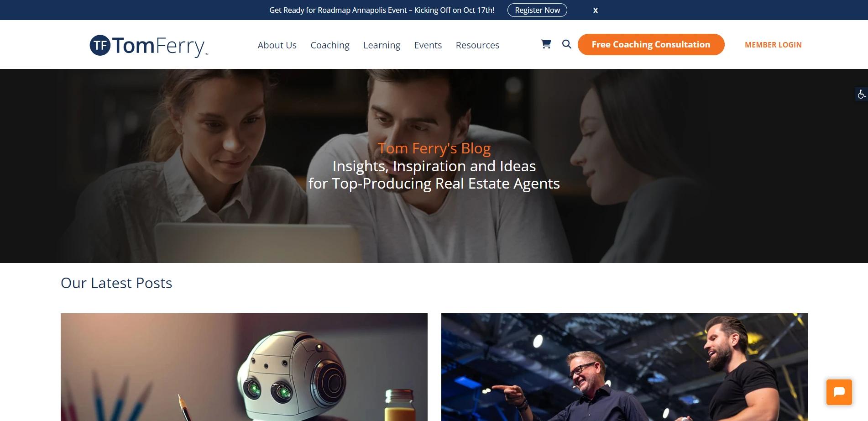Dismiss the announcement banner with x
868x421 pixels.
click(595, 10)
